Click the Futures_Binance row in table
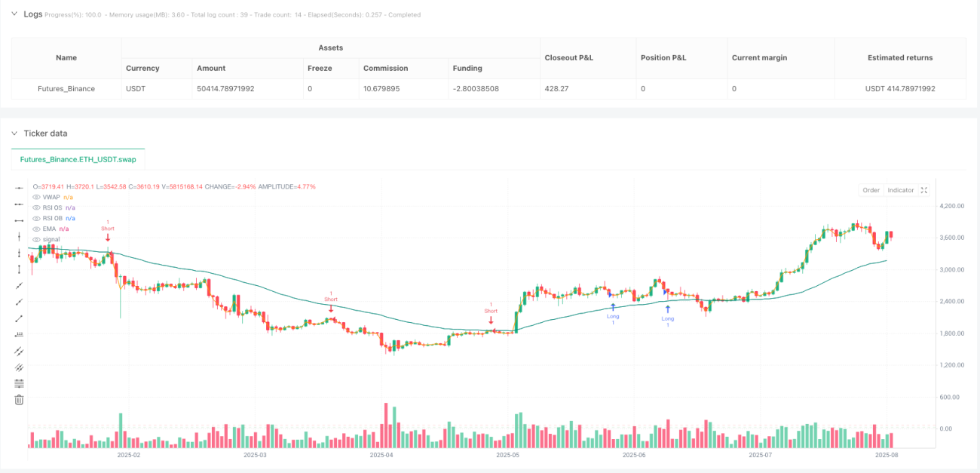This screenshot has width=980, height=473. (488, 88)
